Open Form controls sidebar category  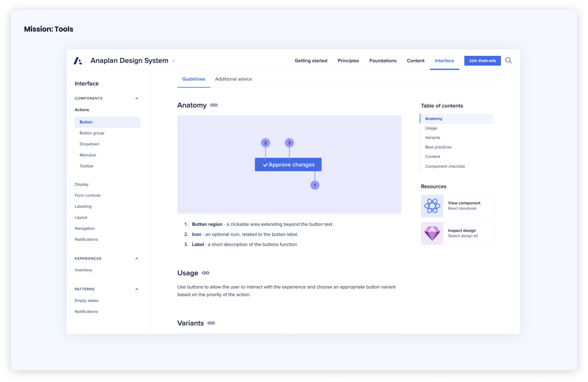coord(87,195)
